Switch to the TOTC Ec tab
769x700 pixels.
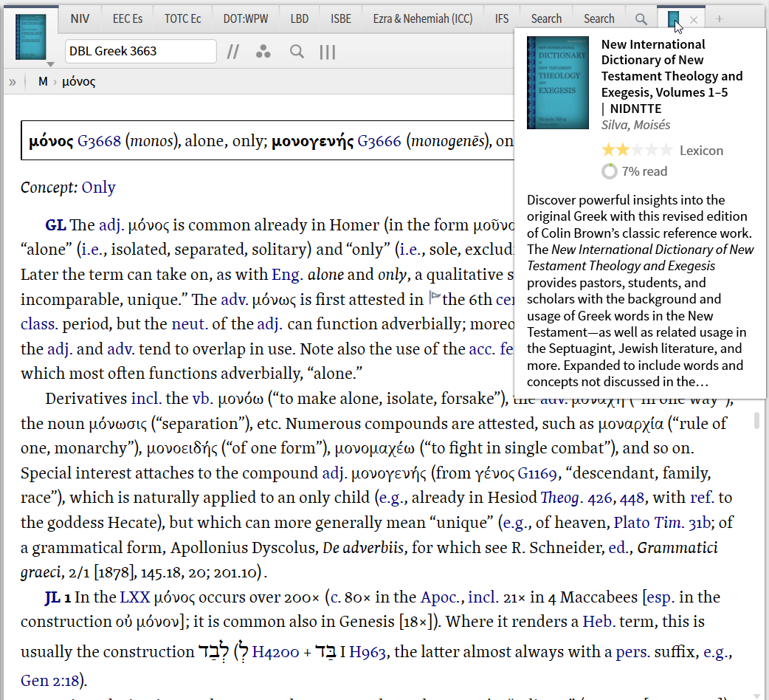click(182, 18)
